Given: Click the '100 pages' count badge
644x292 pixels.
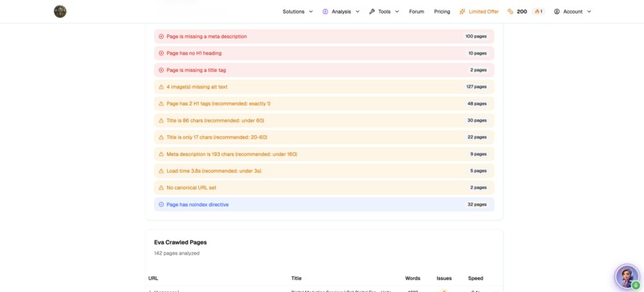Looking at the screenshot, I should (x=476, y=36).
